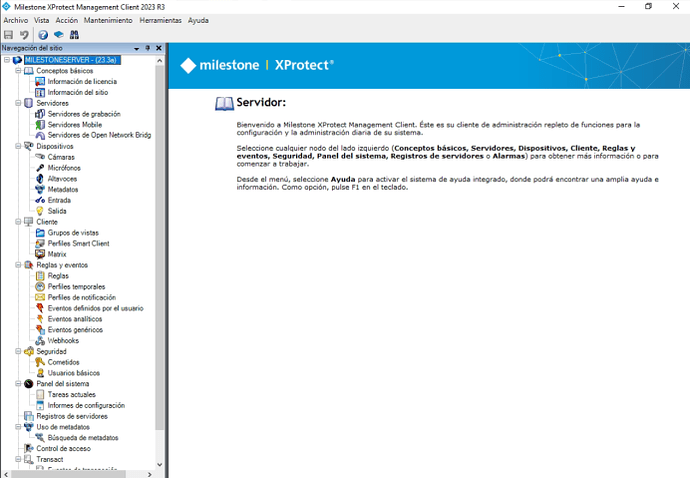Open the Archivo menu
This screenshot has height=478, width=690.
(16, 20)
